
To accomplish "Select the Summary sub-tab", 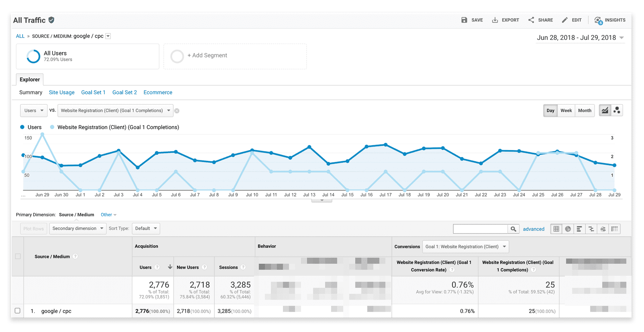I will [x=31, y=92].
